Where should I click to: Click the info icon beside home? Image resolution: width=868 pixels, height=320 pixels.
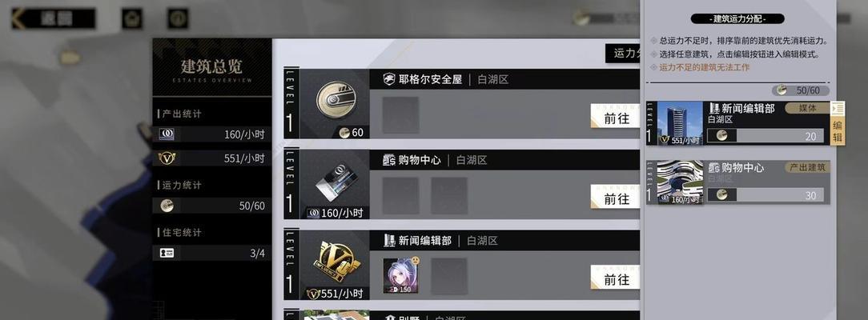(178, 18)
